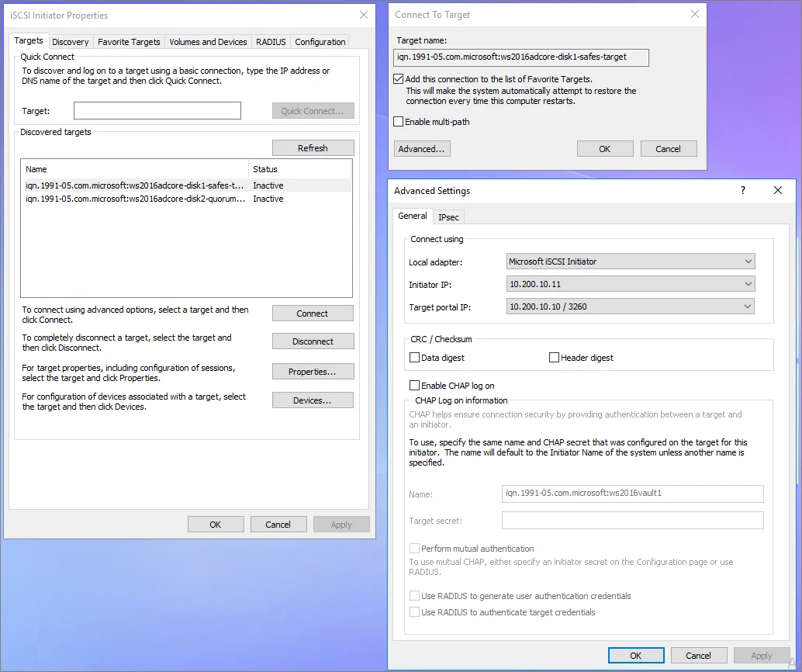Click the Quick Connect Target input field
802x672 pixels.
click(x=157, y=111)
